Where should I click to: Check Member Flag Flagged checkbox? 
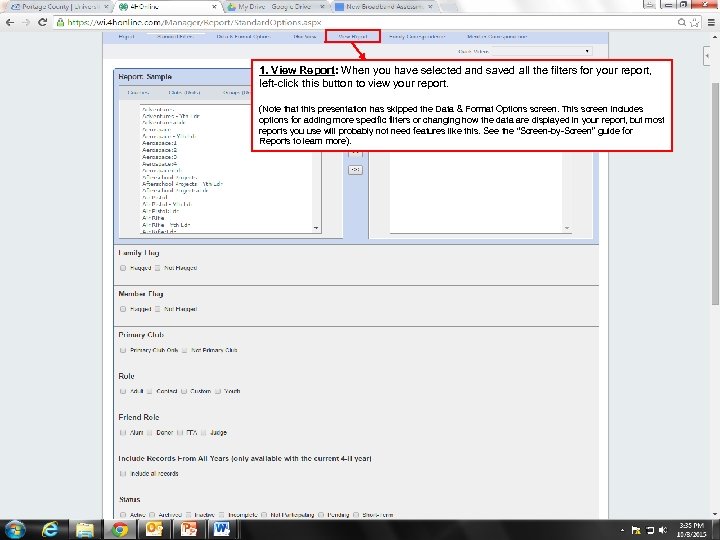point(123,309)
